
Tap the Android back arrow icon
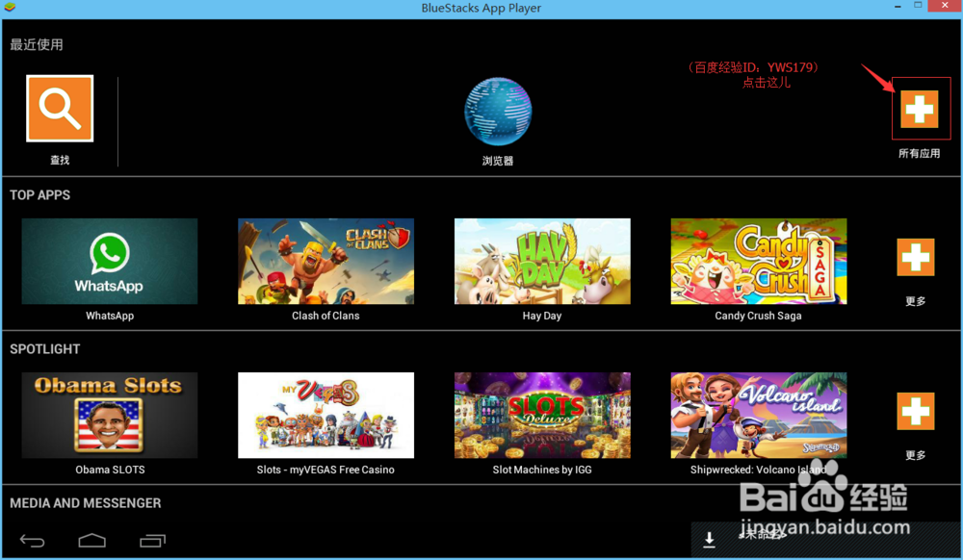point(33,541)
